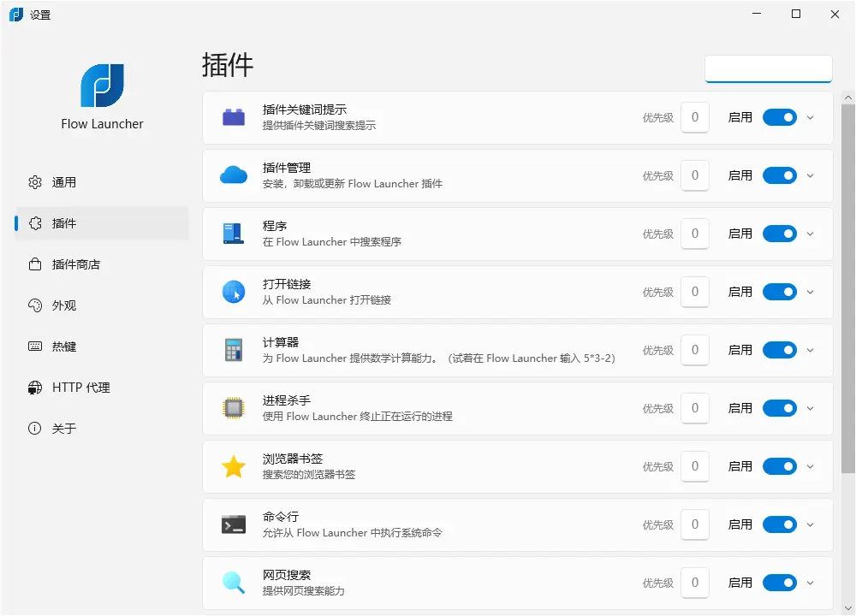Click the plugin search box
The image size is (856, 616).
[768, 68]
